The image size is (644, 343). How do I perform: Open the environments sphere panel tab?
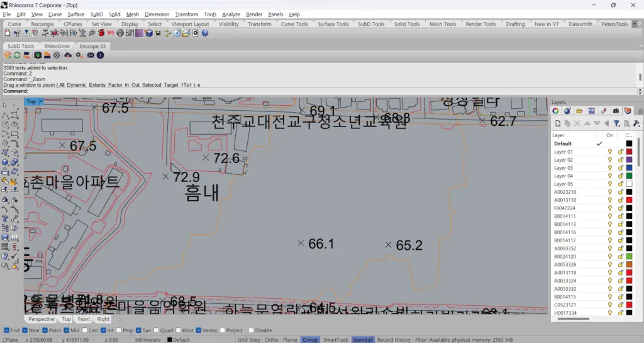click(x=567, y=111)
